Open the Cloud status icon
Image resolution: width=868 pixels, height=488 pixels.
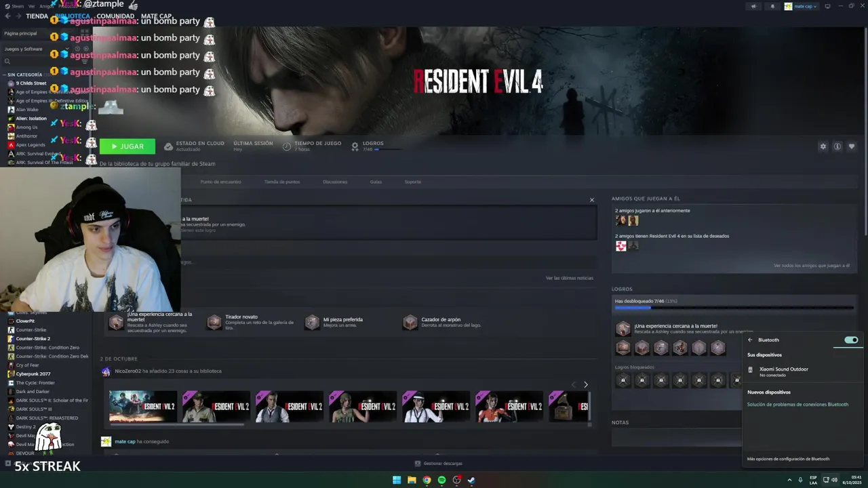(168, 146)
